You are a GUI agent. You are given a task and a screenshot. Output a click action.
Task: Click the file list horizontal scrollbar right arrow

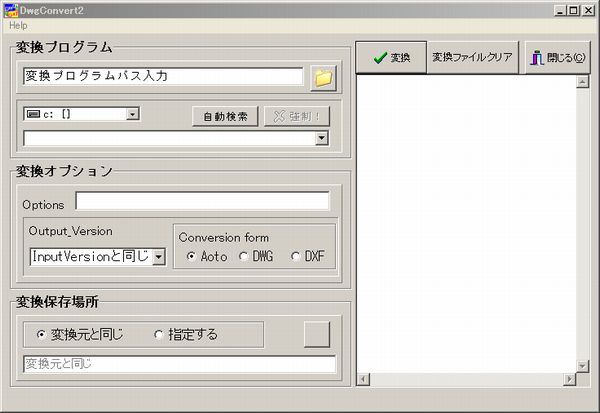click(570, 379)
